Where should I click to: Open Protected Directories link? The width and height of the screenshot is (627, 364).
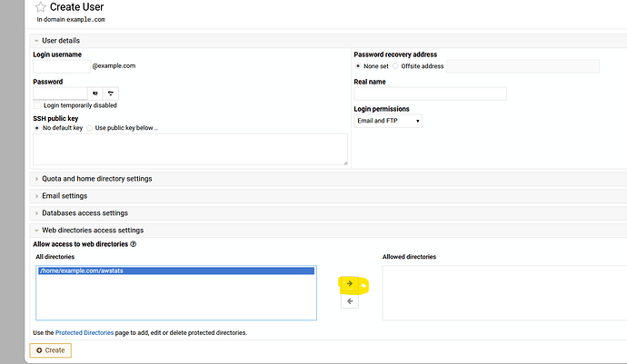click(85, 333)
